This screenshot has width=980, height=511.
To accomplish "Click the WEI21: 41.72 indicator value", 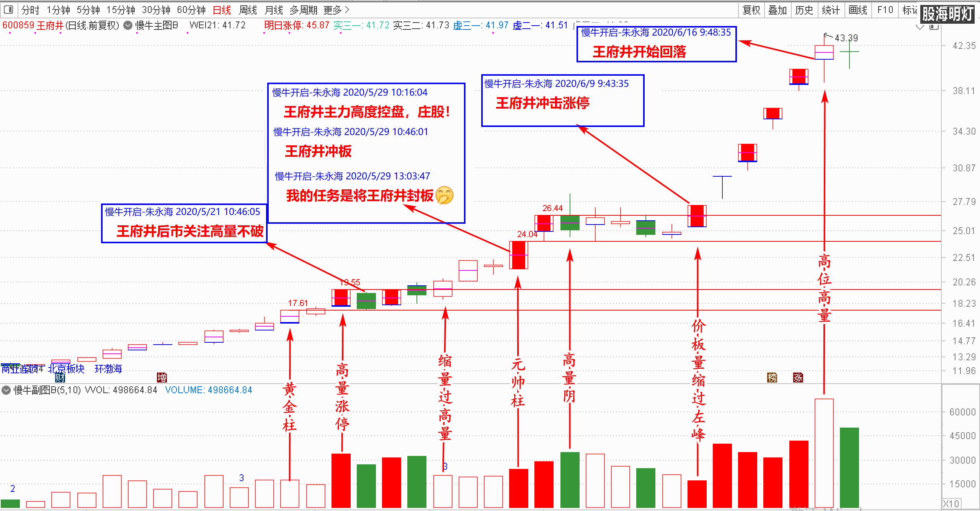I will point(217,25).
